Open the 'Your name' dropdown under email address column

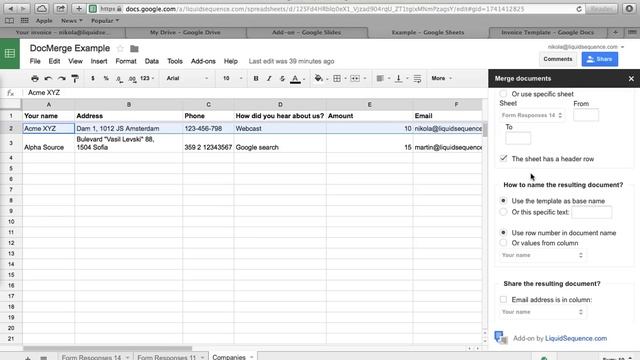542,312
